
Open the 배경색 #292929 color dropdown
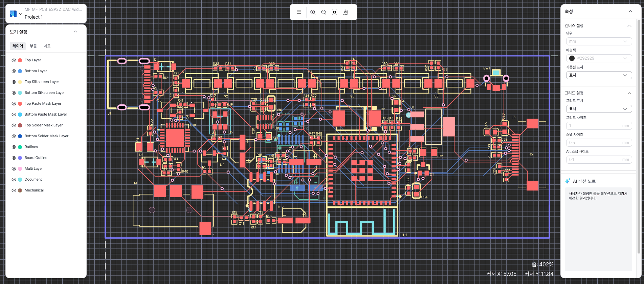[x=599, y=58]
